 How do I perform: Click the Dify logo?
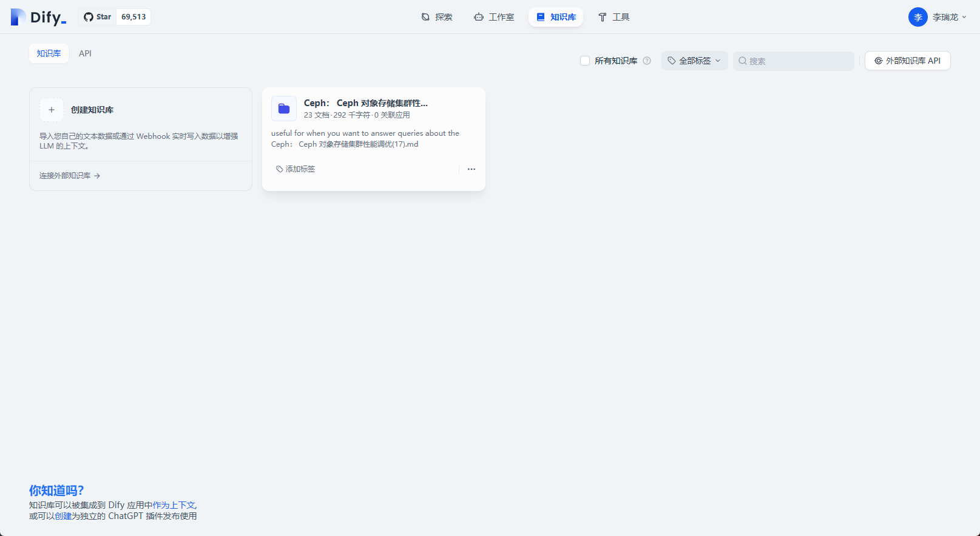38,17
